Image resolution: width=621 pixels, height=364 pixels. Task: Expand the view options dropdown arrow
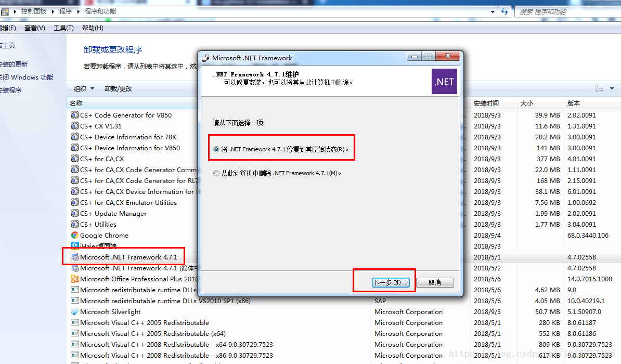612,88
